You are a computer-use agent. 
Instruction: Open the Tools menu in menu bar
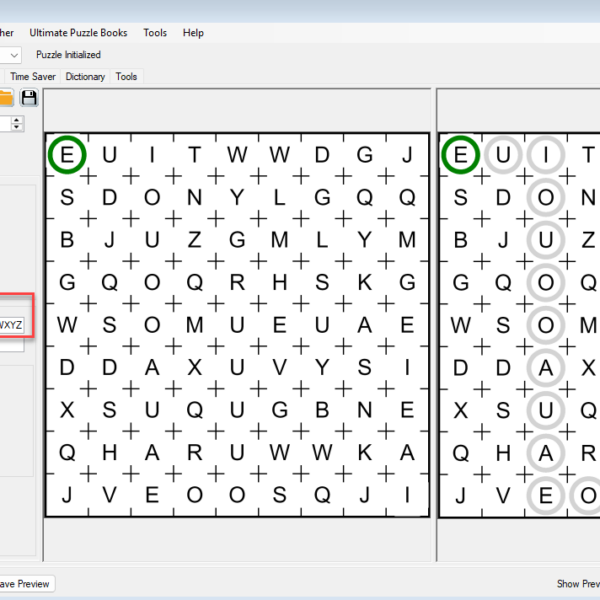tap(155, 33)
